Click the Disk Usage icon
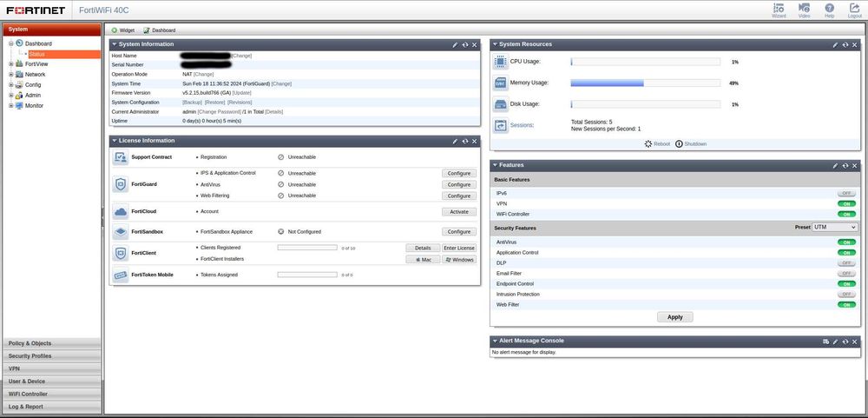 (x=501, y=104)
